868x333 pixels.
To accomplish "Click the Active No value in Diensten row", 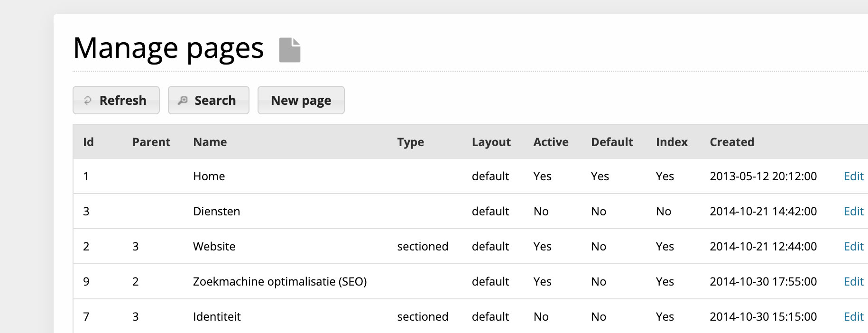I will (x=541, y=211).
